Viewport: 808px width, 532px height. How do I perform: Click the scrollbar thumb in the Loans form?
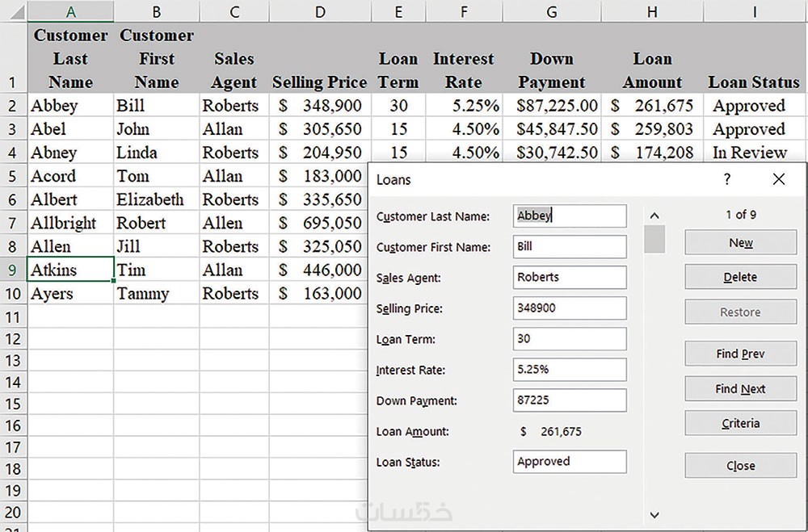pos(654,240)
